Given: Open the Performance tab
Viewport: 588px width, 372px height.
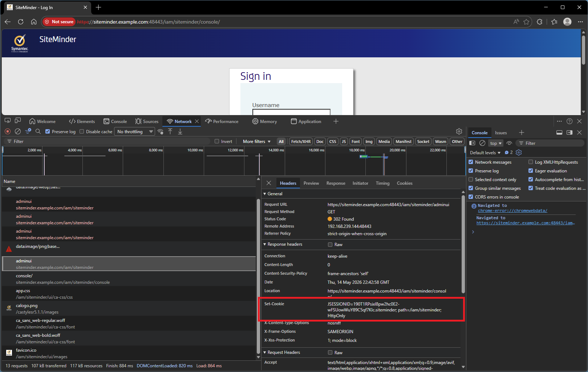Looking at the screenshot, I should [222, 122].
